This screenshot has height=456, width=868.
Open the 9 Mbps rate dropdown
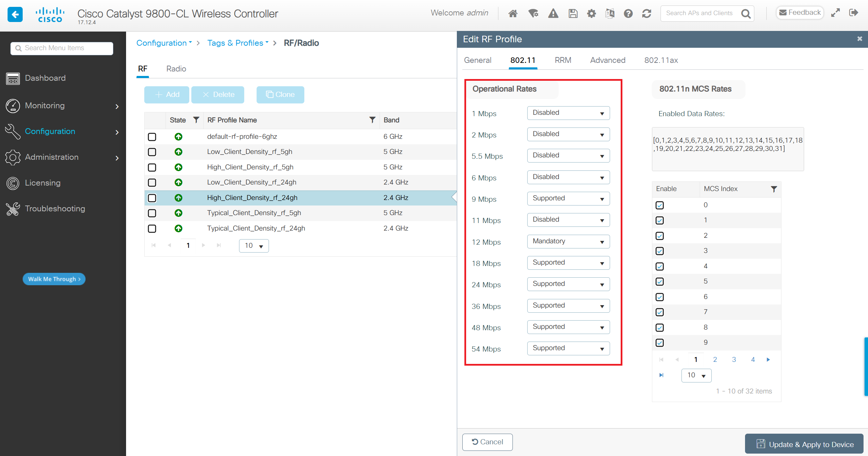point(568,199)
